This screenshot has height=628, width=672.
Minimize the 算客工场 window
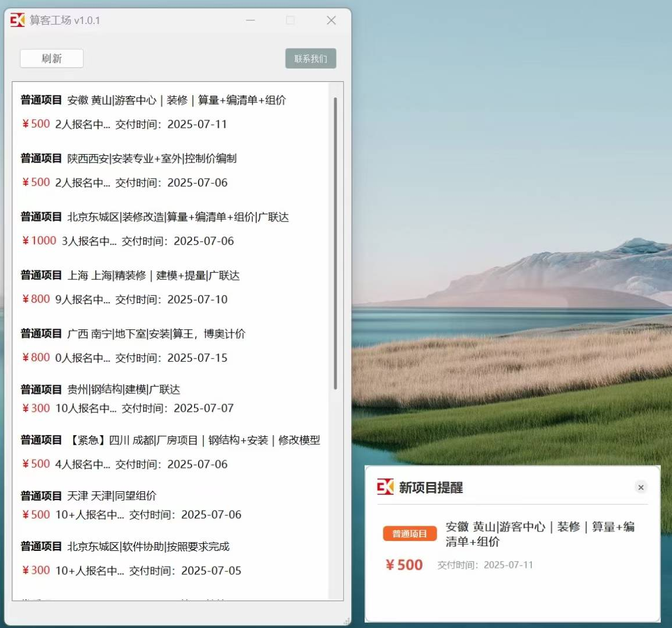250,20
